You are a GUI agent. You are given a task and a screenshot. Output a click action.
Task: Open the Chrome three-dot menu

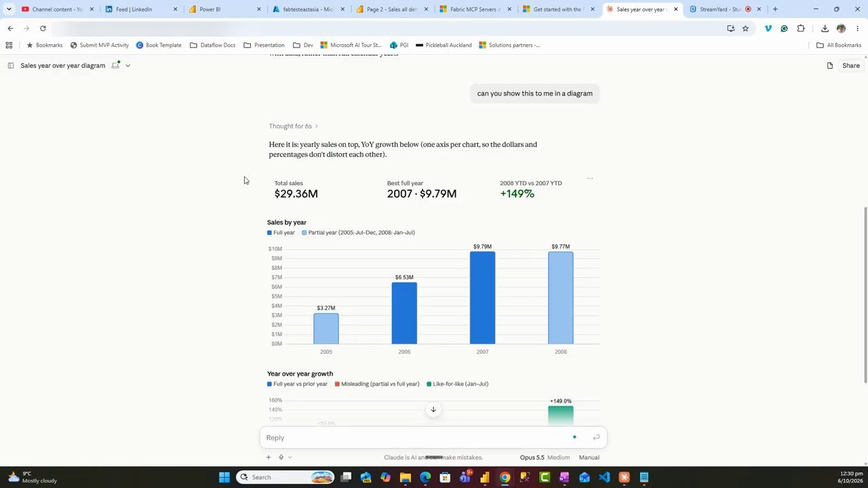858,28
